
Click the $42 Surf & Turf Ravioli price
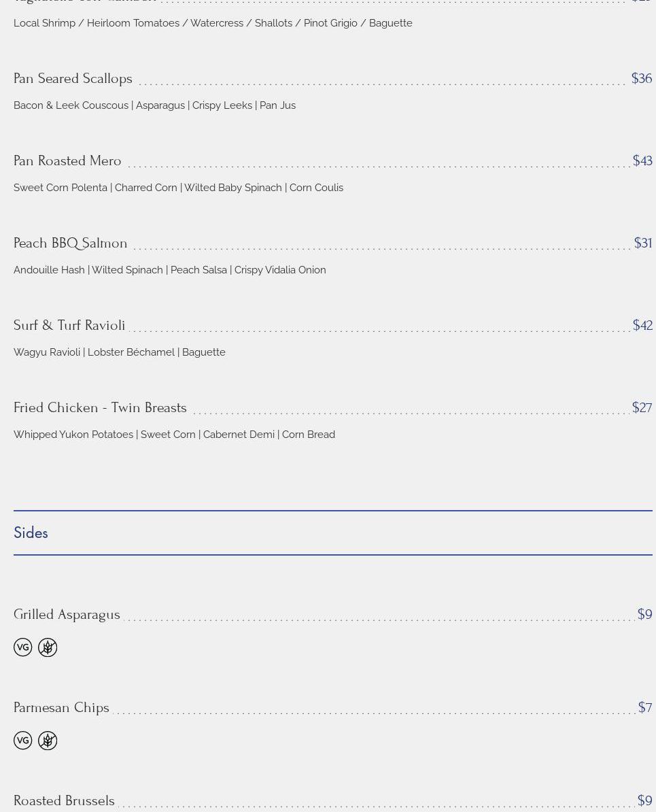tap(642, 326)
